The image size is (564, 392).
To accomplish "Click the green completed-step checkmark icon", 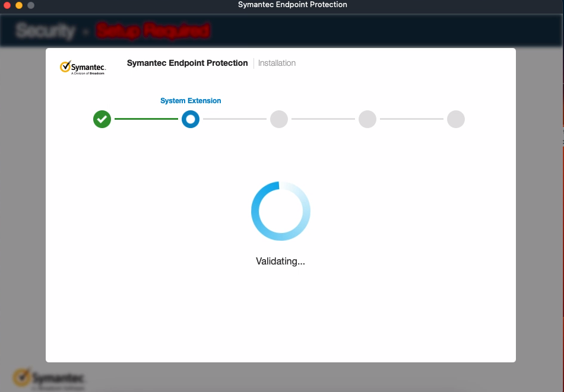I will click(x=102, y=119).
